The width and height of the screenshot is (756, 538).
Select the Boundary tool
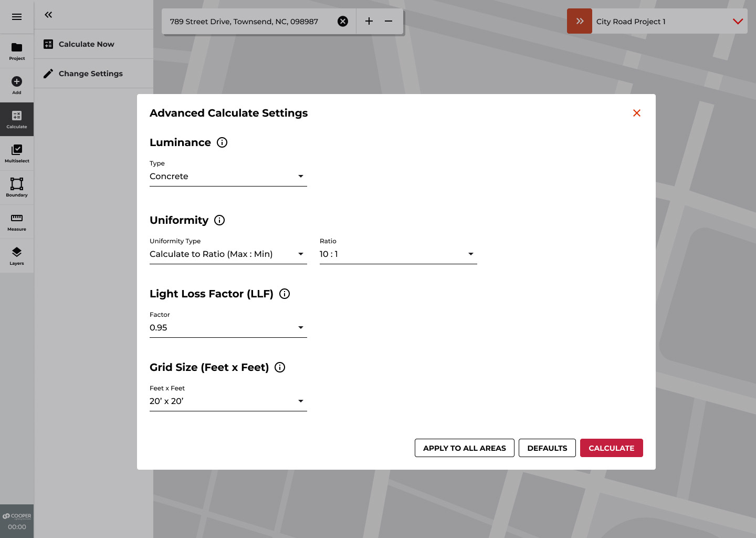17,188
